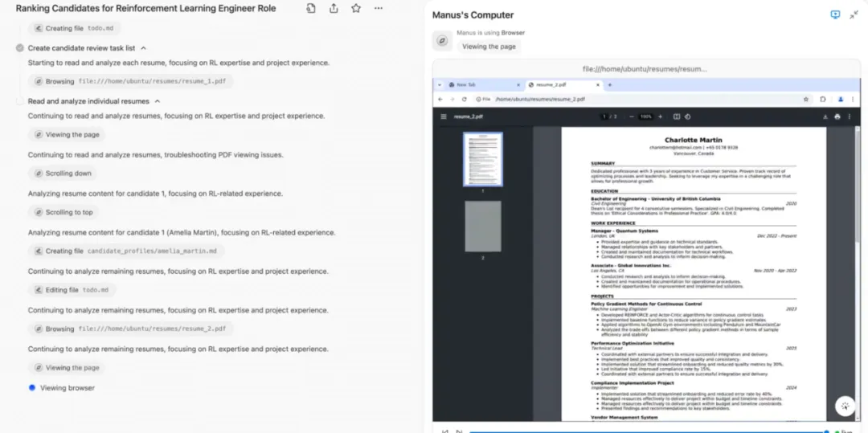Click the PDF page number field
The height and width of the screenshot is (433, 868).
coord(605,116)
